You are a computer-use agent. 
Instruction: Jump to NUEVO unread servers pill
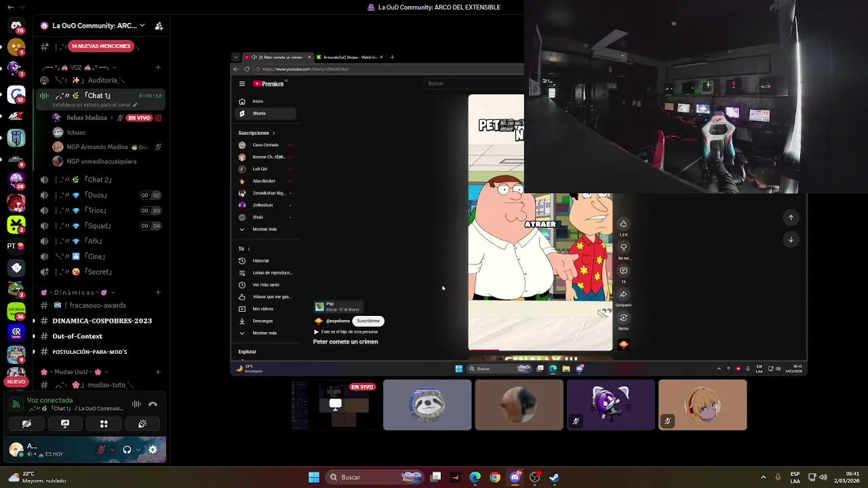coord(16,382)
